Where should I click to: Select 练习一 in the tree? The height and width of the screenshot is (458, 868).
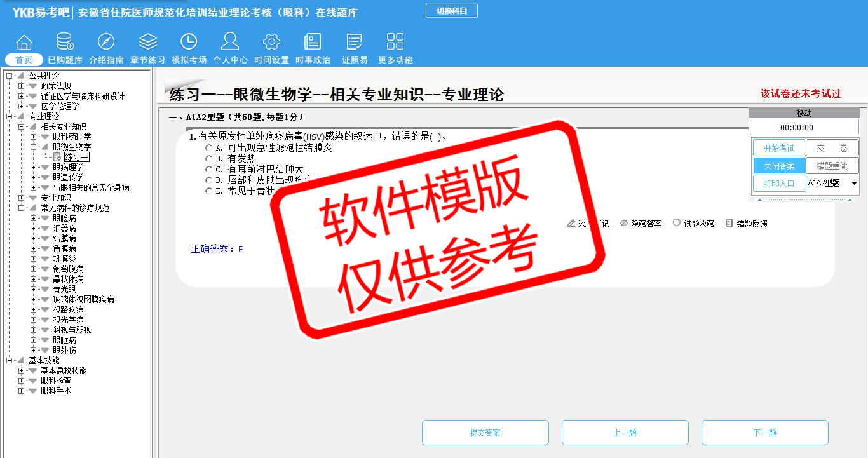pyautogui.click(x=76, y=157)
